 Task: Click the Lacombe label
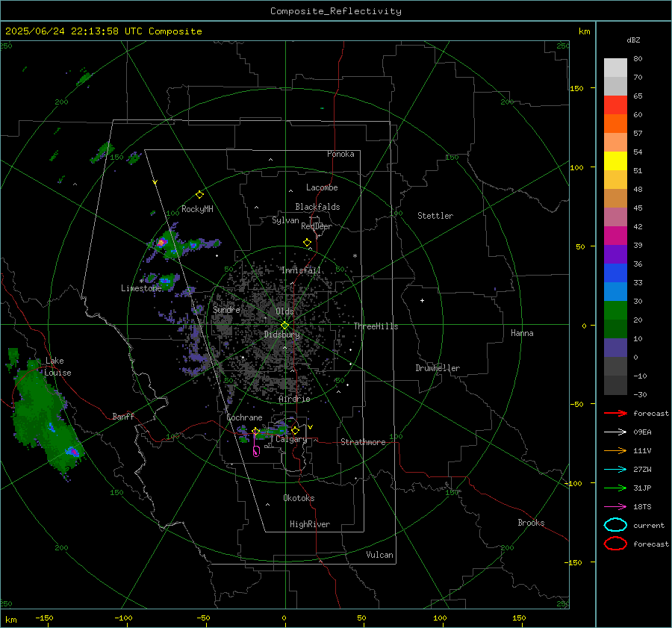click(322, 187)
